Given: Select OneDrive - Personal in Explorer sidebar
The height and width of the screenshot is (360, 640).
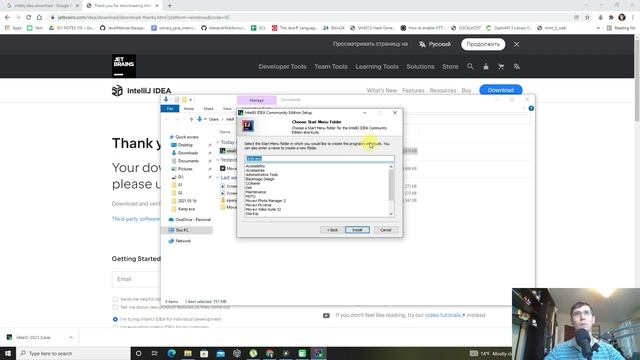Looking at the screenshot, I should tap(189, 220).
